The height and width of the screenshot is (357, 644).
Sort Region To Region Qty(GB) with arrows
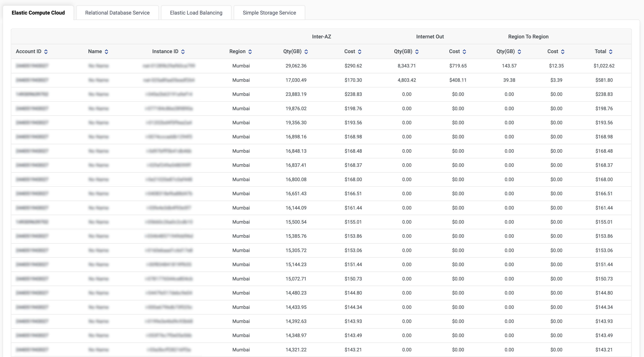pos(519,52)
